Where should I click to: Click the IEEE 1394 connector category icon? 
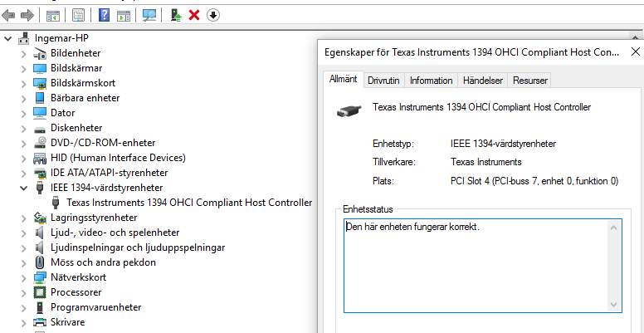coord(40,188)
